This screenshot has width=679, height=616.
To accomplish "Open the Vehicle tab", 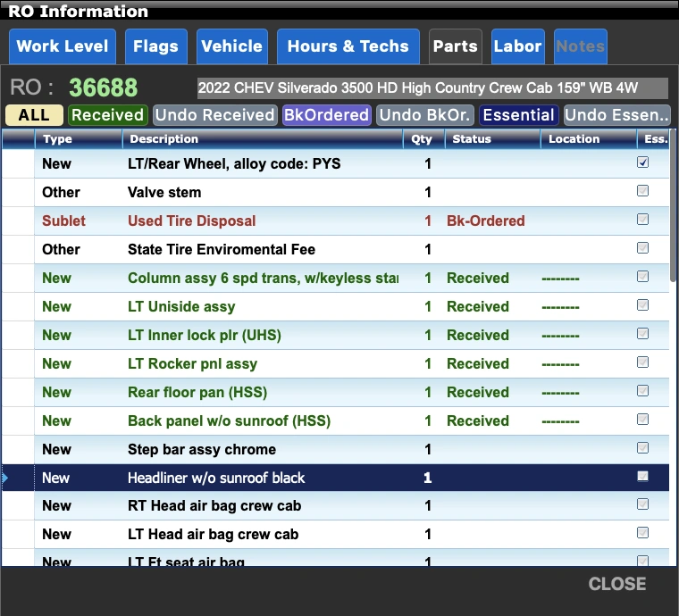I will tap(231, 46).
